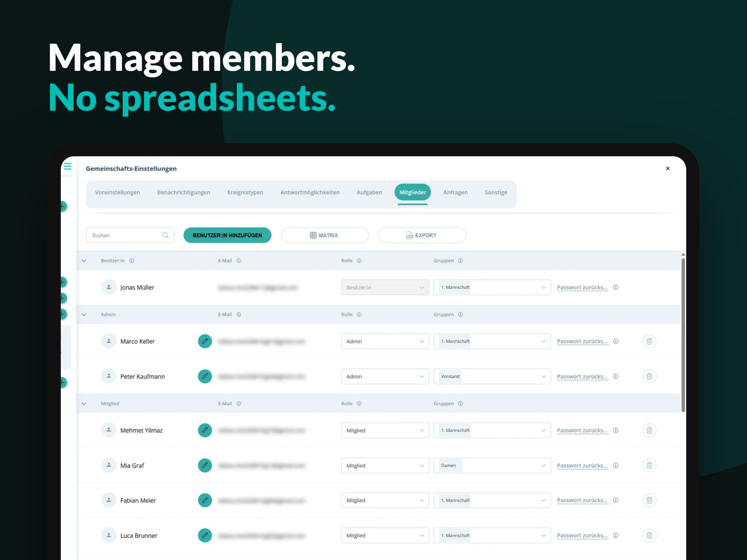Screen dimensions: 747x560
Task: Click the Suchen search input field
Action: [x=130, y=235]
